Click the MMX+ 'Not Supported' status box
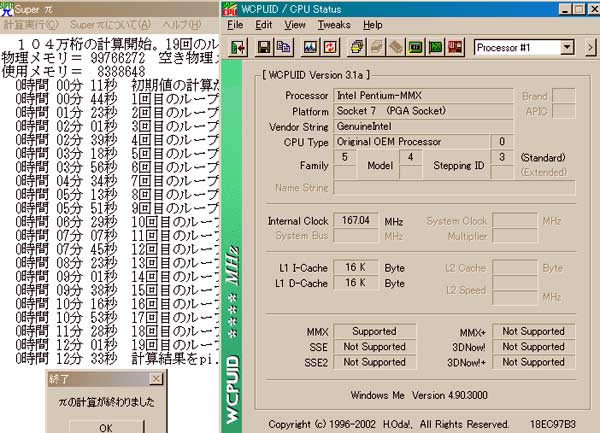The image size is (600, 433). tap(533, 331)
